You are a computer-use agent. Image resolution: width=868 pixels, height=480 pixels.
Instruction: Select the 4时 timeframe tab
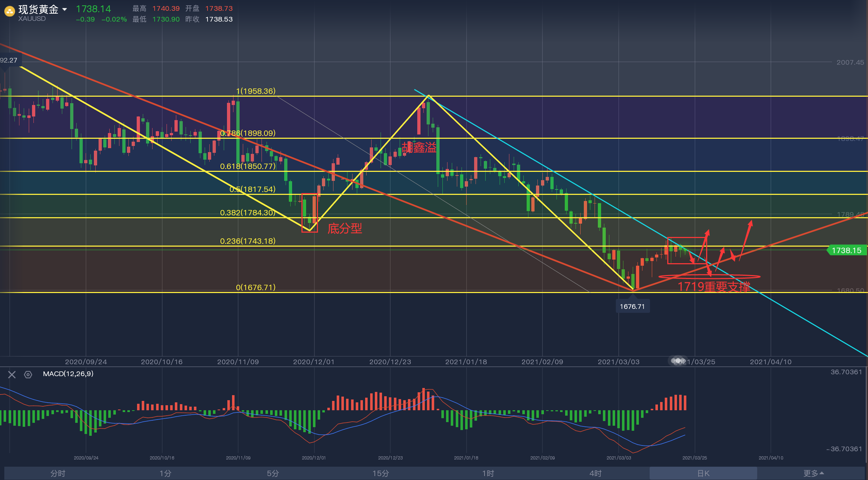595,473
